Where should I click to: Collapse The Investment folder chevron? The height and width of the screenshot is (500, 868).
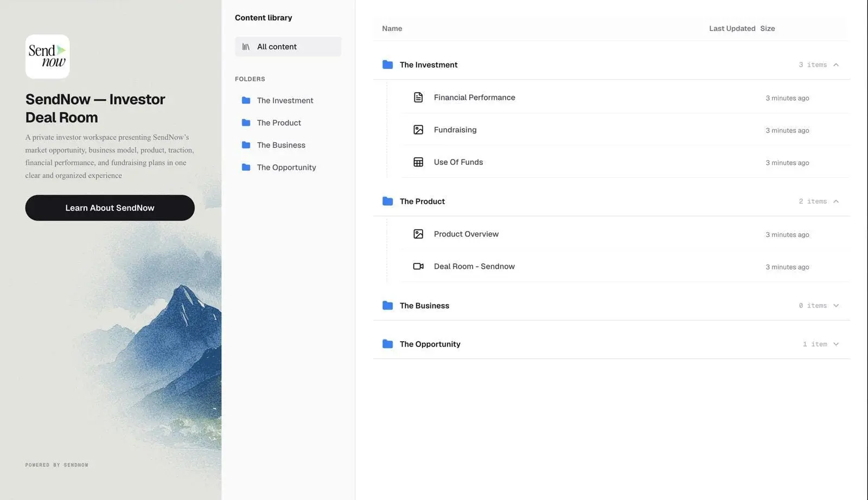tap(836, 65)
